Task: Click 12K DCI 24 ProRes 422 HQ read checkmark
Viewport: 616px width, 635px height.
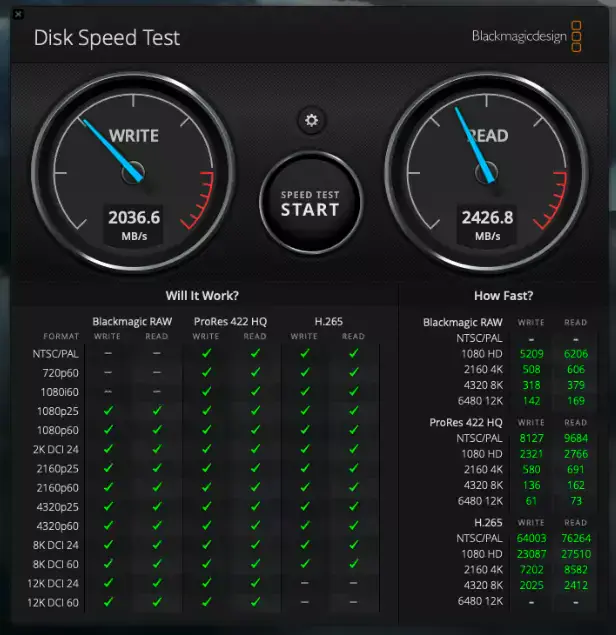Action: pyautogui.click(x=255, y=583)
